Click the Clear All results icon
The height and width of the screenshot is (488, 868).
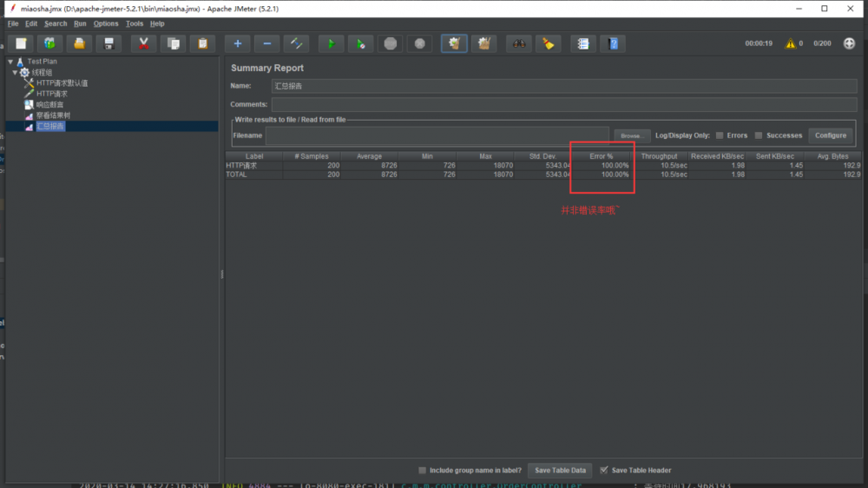(483, 43)
